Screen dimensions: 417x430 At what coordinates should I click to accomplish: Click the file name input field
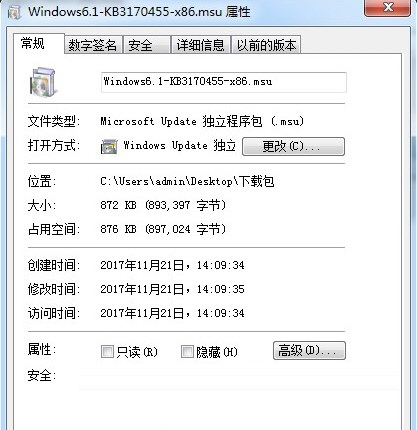pyautogui.click(x=224, y=82)
